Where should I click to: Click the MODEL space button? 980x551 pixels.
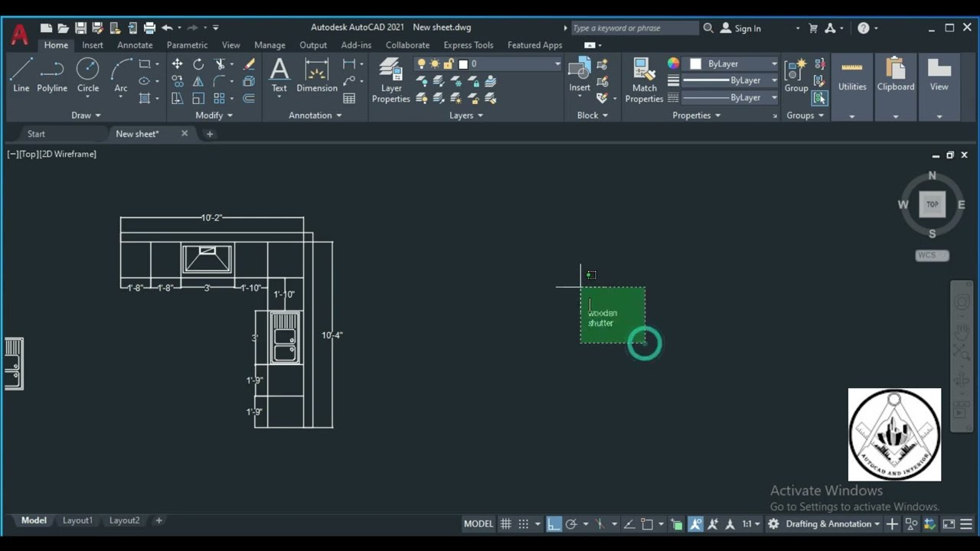pyautogui.click(x=479, y=524)
